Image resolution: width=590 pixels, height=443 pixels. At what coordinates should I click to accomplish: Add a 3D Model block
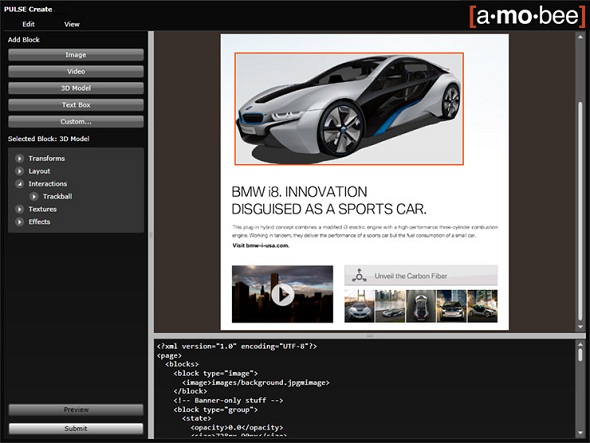coord(76,88)
